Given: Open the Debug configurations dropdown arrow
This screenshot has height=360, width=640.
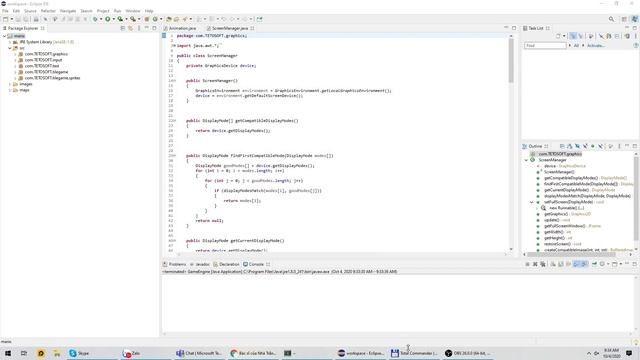Looking at the screenshot, I should pos(101,19).
